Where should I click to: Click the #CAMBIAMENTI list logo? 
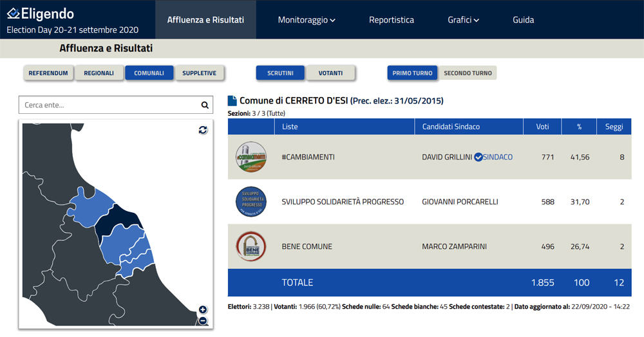pos(251,157)
